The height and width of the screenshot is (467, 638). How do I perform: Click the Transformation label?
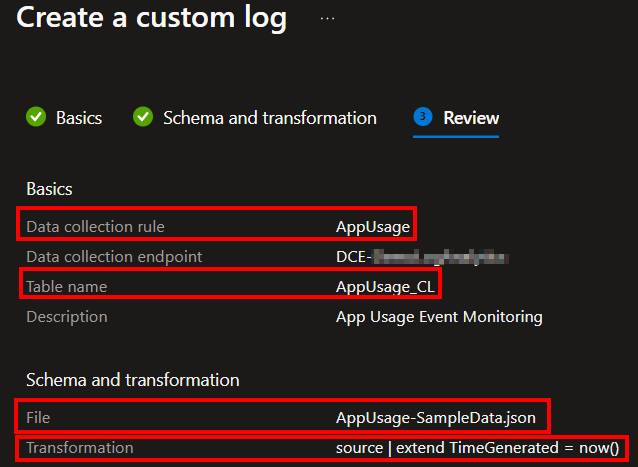coord(79,447)
